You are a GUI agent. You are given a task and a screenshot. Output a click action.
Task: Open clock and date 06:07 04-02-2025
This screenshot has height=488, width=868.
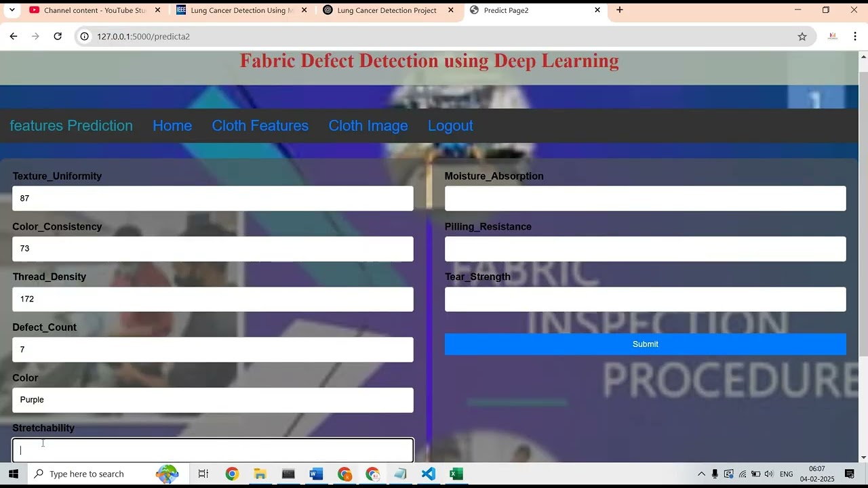817,474
